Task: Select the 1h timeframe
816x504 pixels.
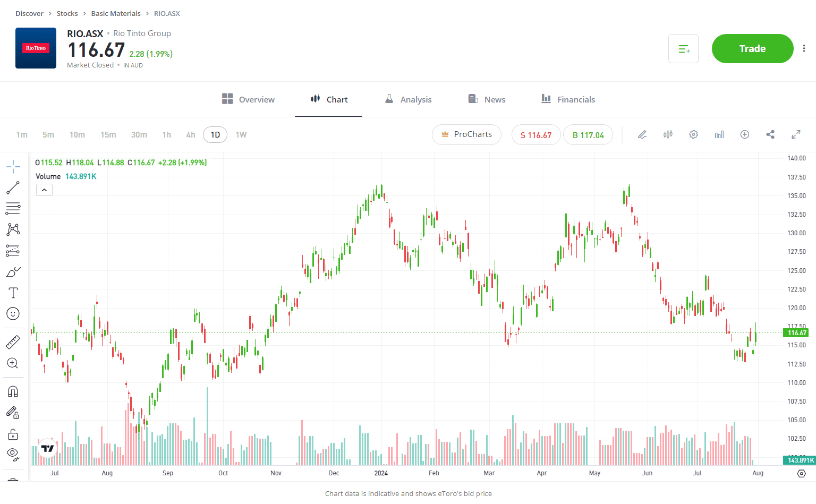Action: click(167, 135)
